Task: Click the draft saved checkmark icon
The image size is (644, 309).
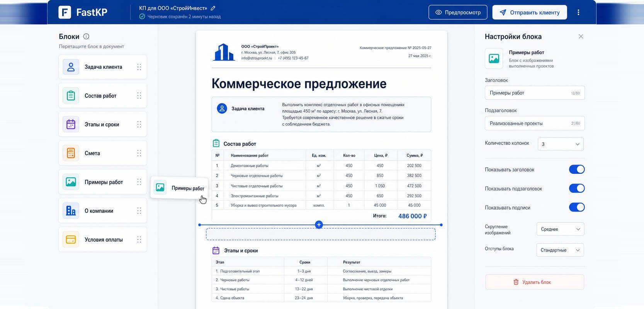Action: pos(142,17)
